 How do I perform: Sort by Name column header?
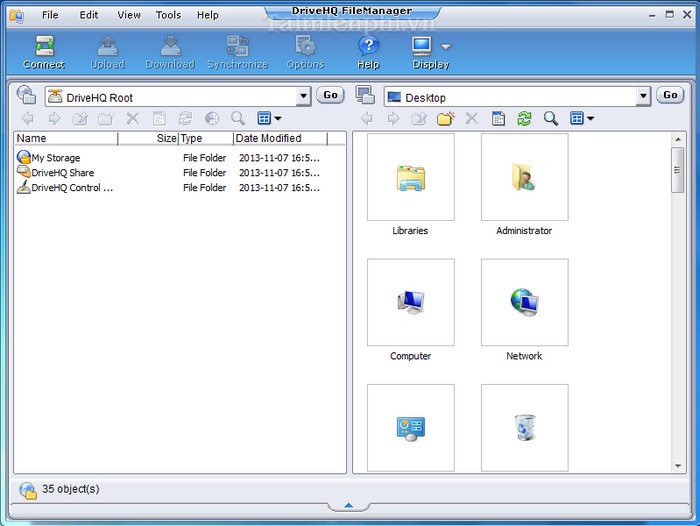(x=66, y=138)
